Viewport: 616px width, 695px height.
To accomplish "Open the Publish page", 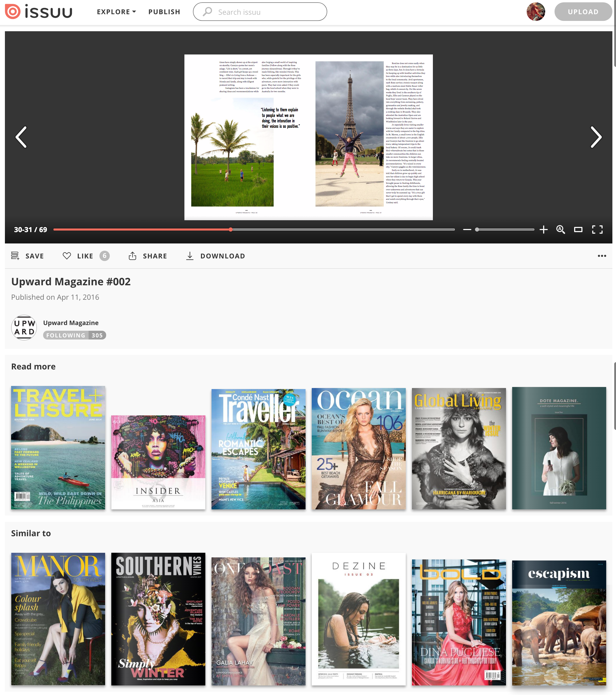I will tap(164, 12).
